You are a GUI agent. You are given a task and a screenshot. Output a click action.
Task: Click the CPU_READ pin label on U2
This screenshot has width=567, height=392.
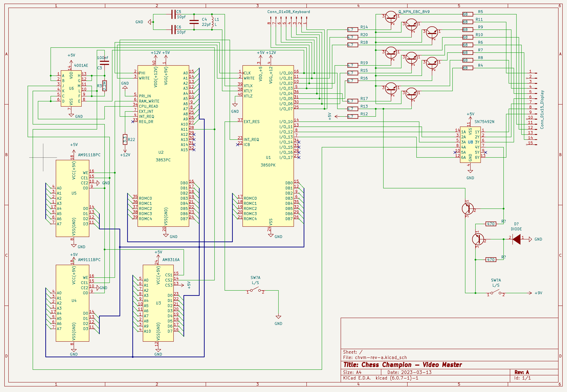coord(149,106)
